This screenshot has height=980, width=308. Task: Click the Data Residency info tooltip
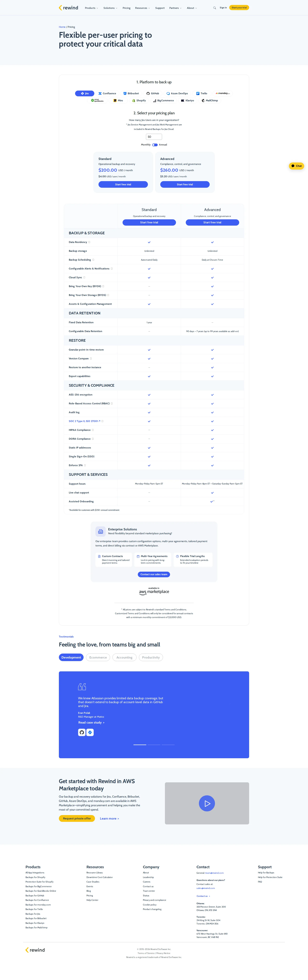(x=89, y=242)
